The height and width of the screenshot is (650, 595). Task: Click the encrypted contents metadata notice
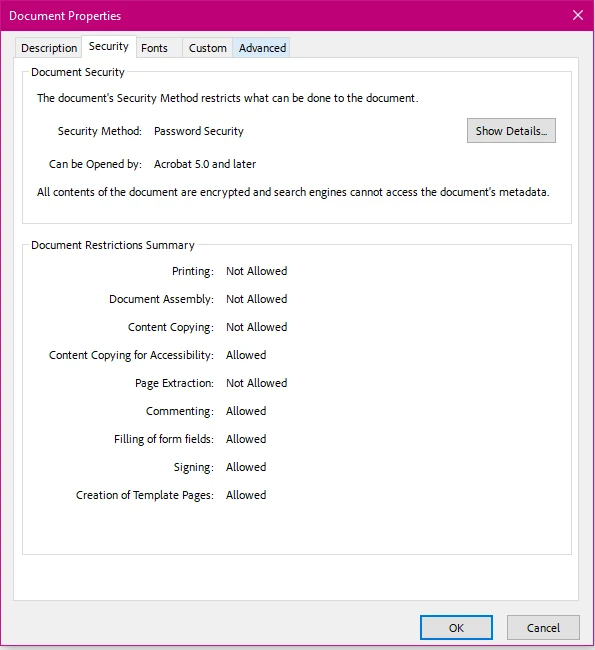point(293,192)
